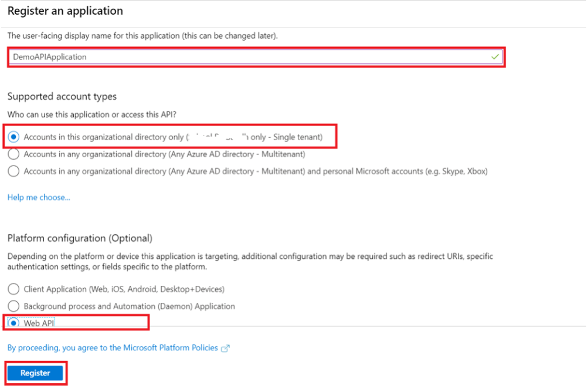This screenshot has height=392, width=588.
Task: Select the Web API platform radio button
Action: pyautogui.click(x=13, y=323)
